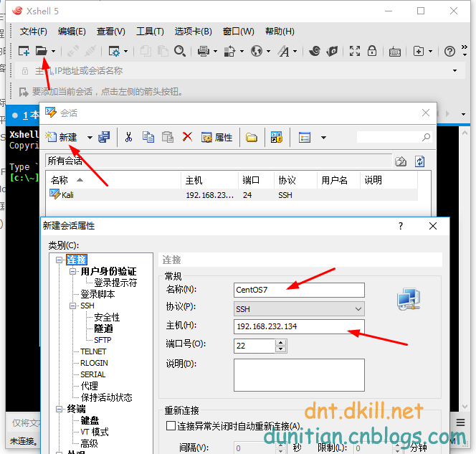Click the Print icon in Xshell toolbar
This screenshot has width=476, height=454.
(x=204, y=51)
